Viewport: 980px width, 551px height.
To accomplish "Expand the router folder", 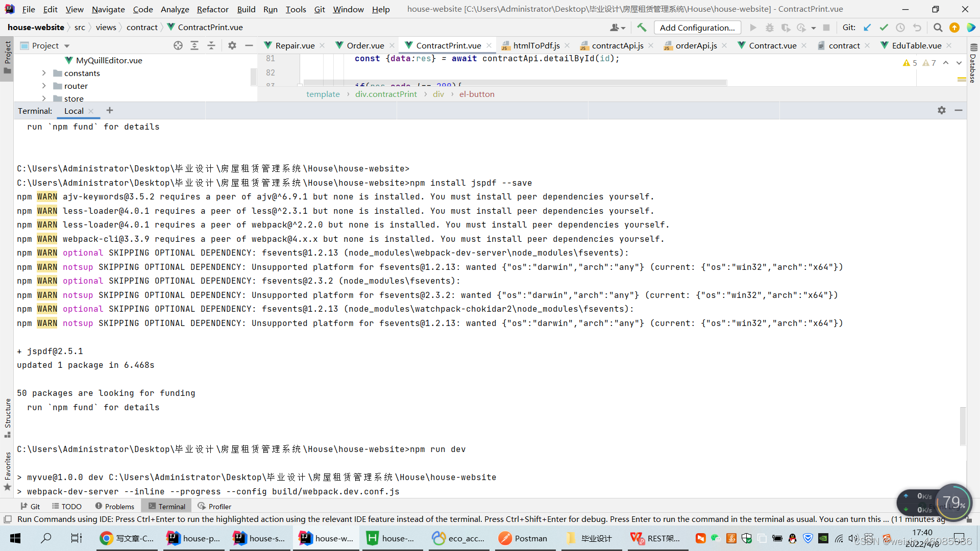I will click(44, 86).
